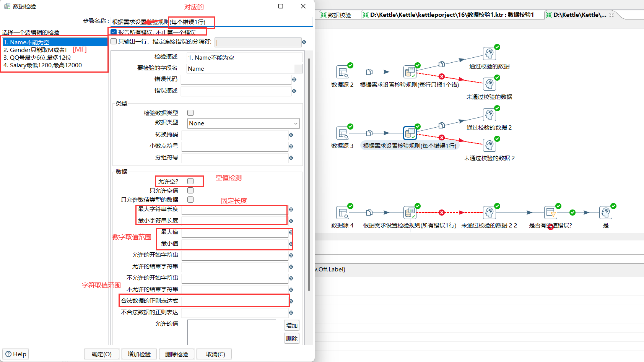
Task: Click variable icon next to 错误代码 field
Action: (294, 80)
